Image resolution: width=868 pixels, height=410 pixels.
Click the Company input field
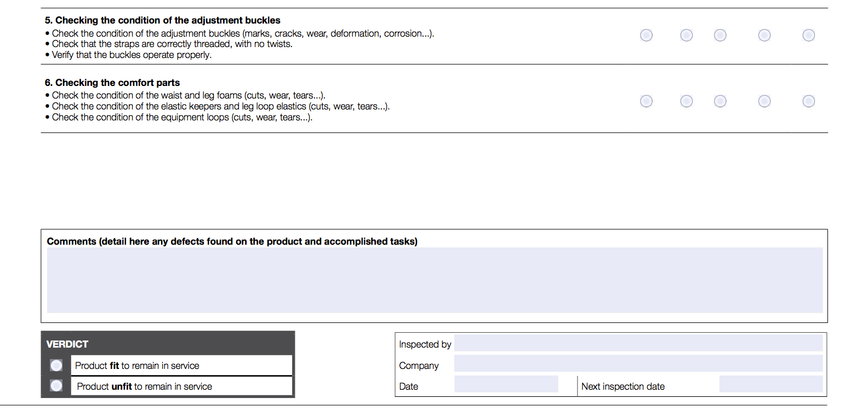[x=638, y=363]
